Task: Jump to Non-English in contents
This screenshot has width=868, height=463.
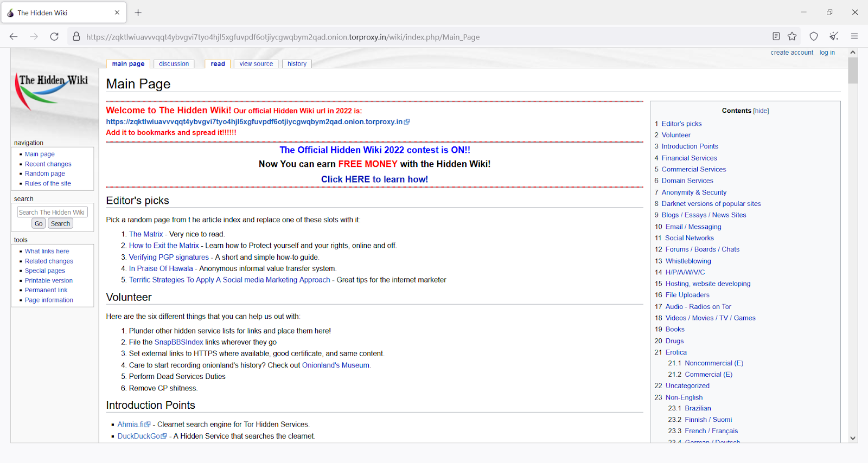Action: click(684, 397)
